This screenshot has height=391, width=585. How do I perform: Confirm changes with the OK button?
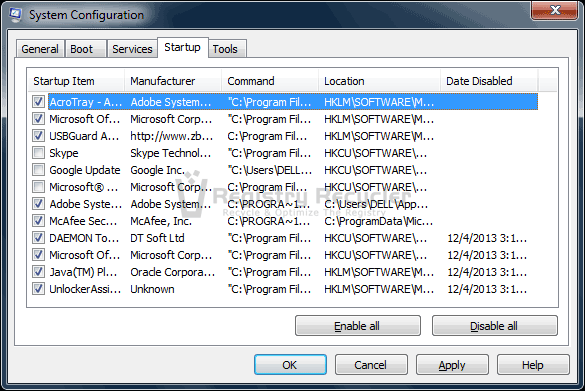click(290, 365)
